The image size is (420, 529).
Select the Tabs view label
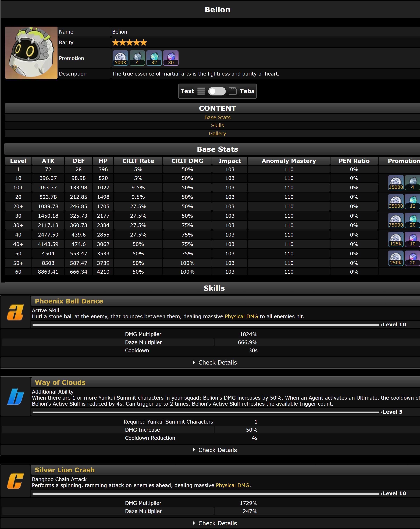click(247, 91)
